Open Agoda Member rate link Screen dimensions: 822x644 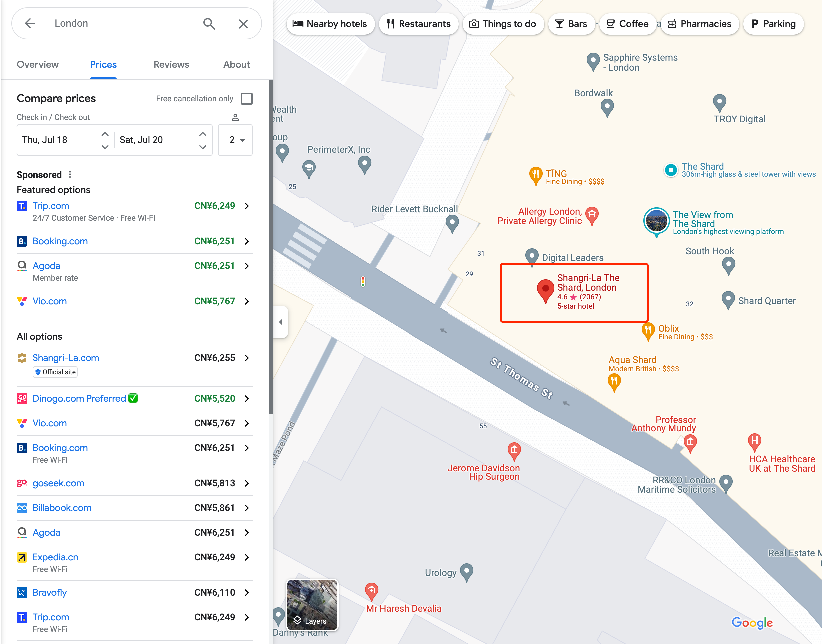(x=46, y=266)
